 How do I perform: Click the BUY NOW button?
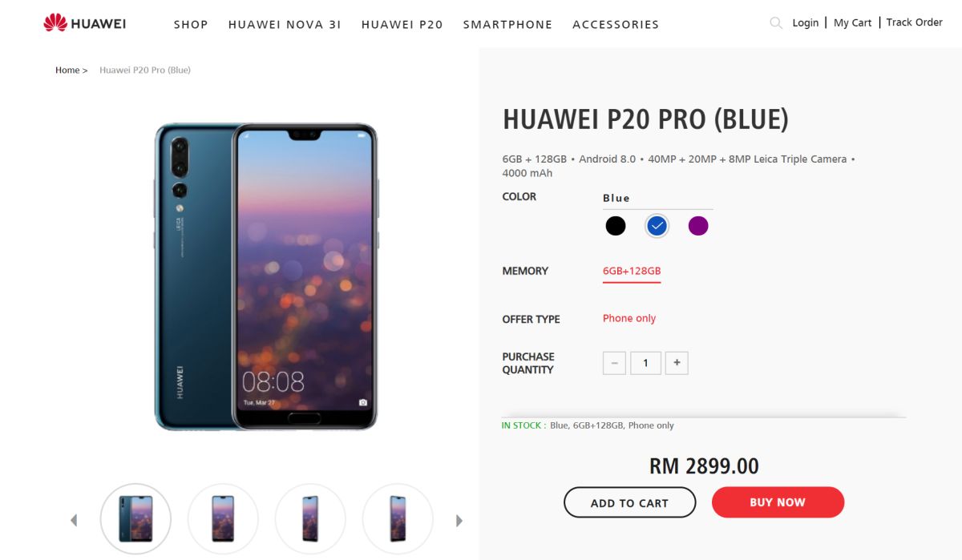pos(778,502)
